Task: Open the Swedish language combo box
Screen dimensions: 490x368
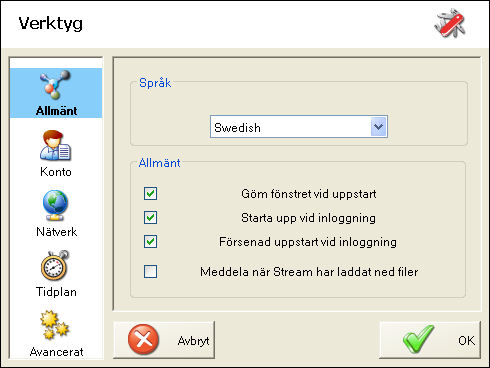Action: click(x=299, y=127)
